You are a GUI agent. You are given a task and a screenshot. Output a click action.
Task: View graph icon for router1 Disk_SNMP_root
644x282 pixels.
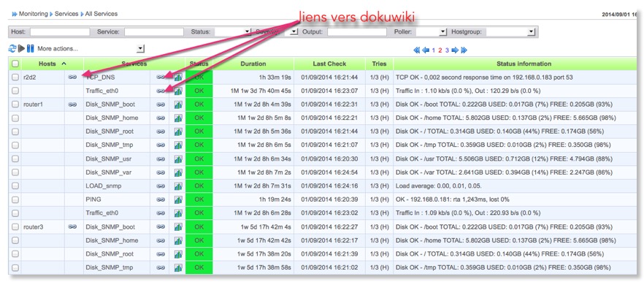(x=178, y=132)
